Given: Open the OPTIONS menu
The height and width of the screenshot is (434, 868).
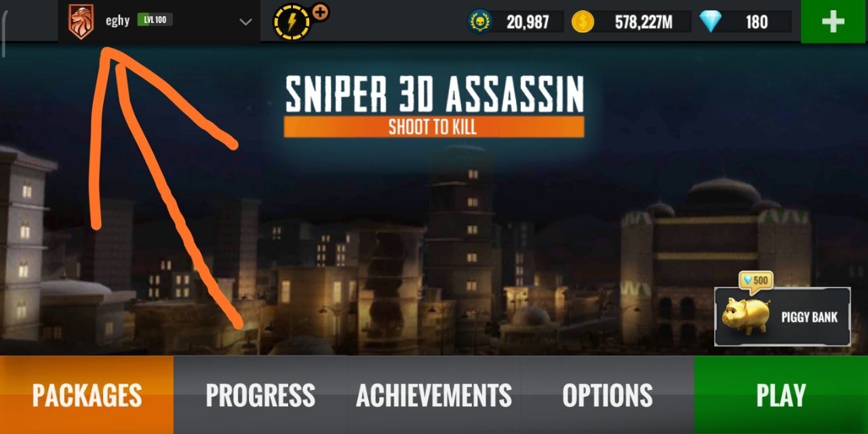Looking at the screenshot, I should pyautogui.click(x=608, y=395).
